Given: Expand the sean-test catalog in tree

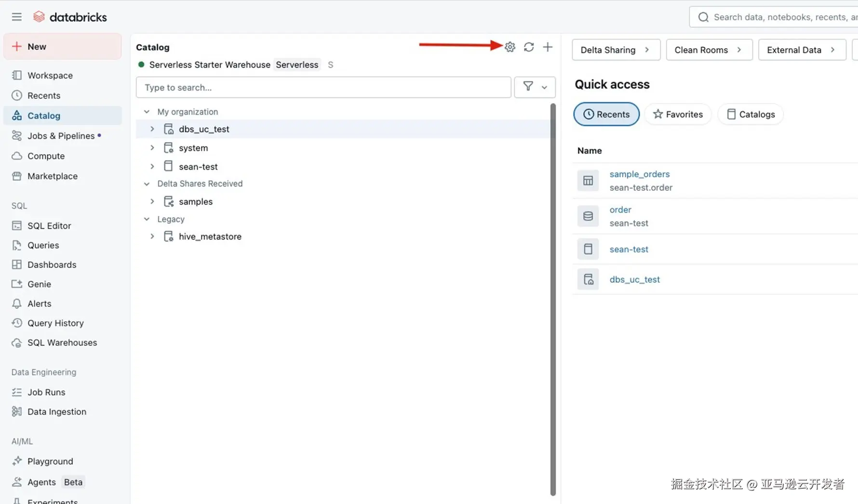Looking at the screenshot, I should [152, 167].
